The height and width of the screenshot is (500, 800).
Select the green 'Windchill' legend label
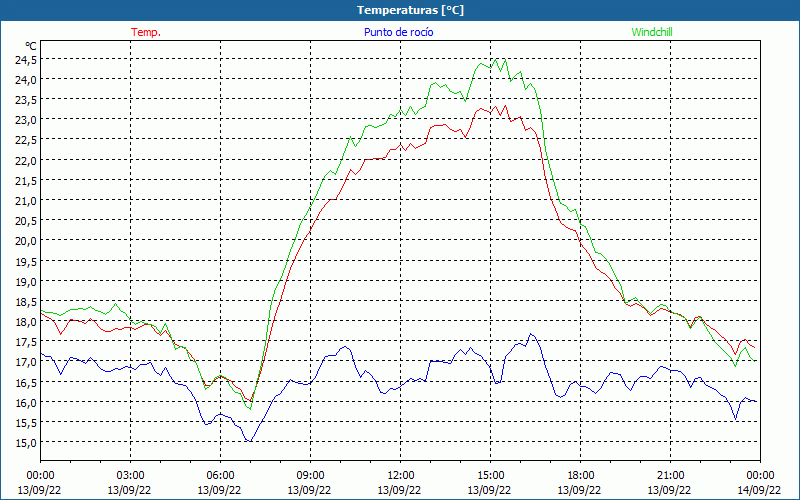(652, 32)
